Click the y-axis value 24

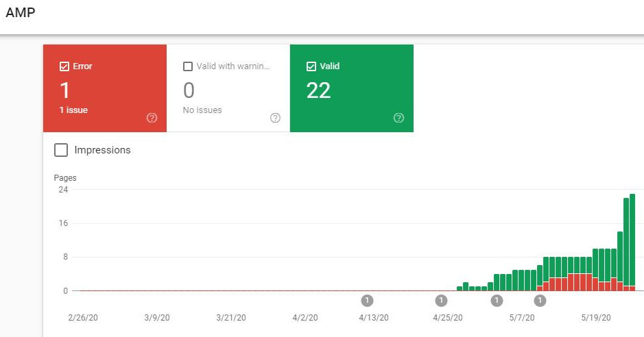pyautogui.click(x=63, y=190)
